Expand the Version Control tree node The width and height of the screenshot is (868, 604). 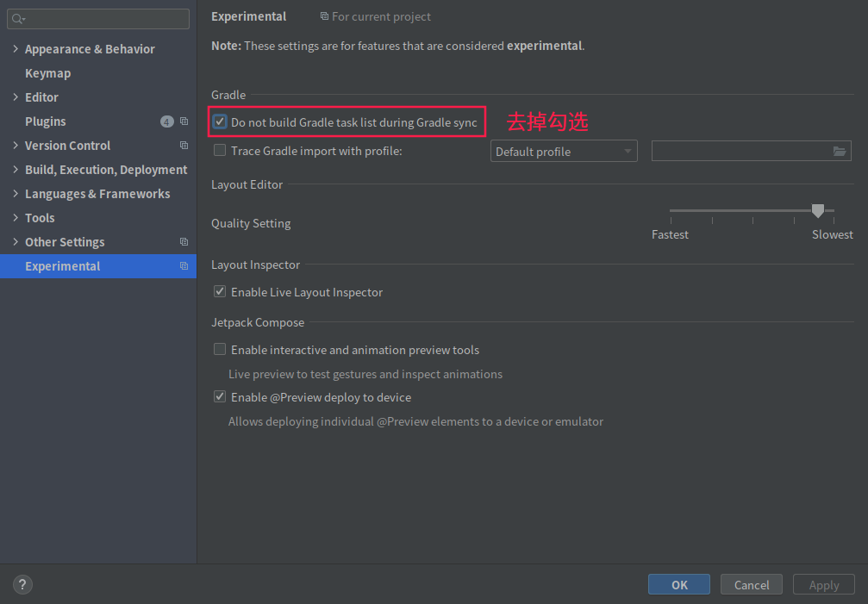point(16,145)
